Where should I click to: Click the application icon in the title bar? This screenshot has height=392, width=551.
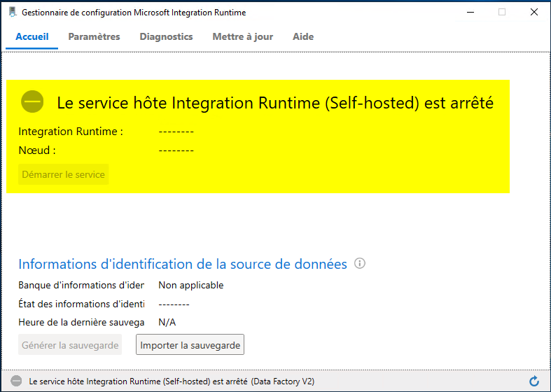[x=13, y=12]
